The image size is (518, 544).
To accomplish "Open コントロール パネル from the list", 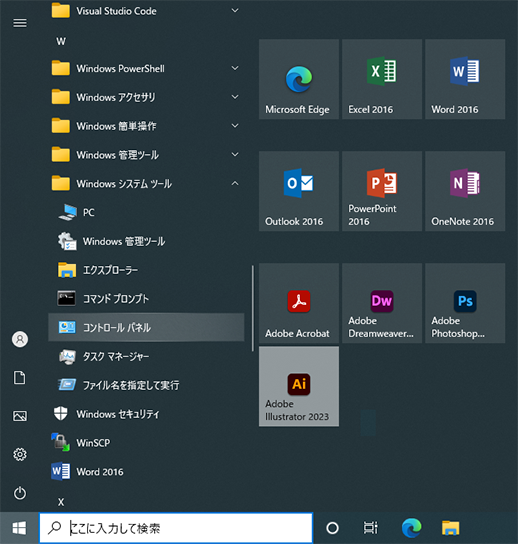I will click(146, 327).
